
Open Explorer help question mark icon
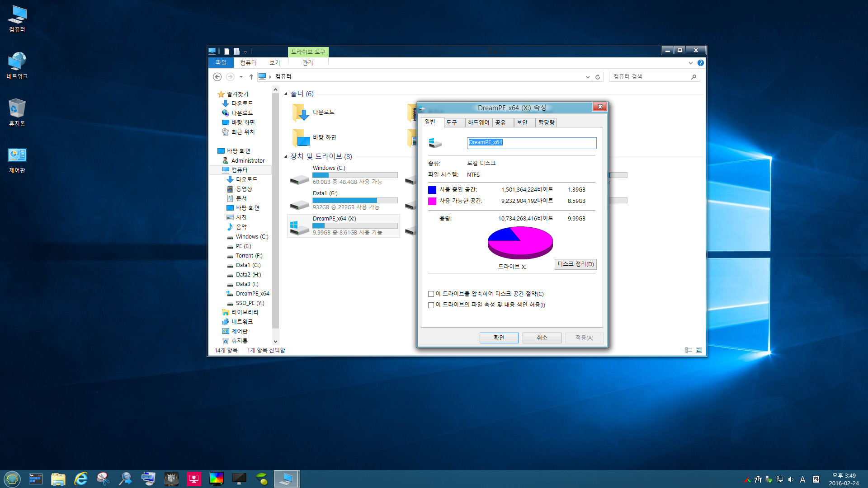pyautogui.click(x=700, y=63)
